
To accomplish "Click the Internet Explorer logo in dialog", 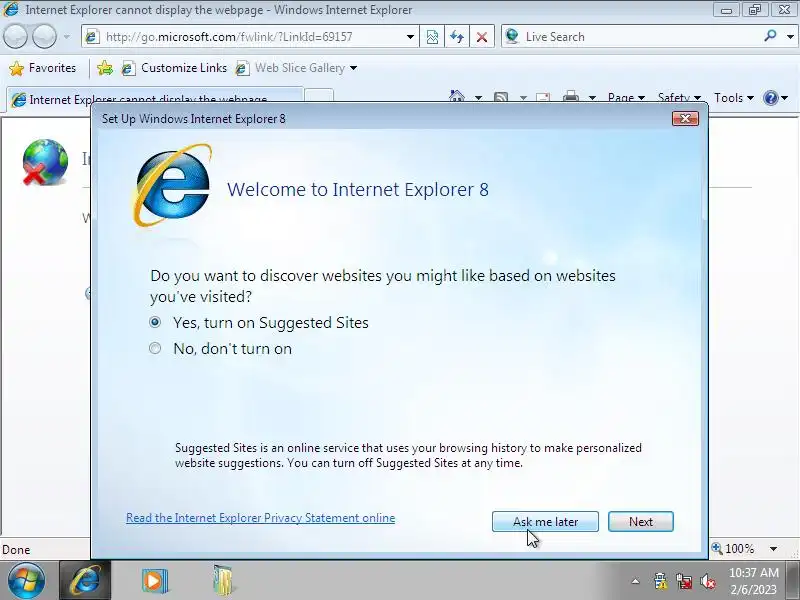I will click(x=172, y=185).
